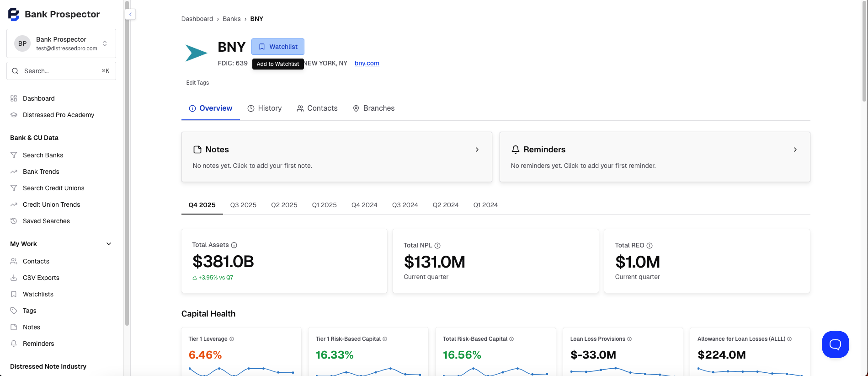Select the Q4 2025 quarter tab

202,205
